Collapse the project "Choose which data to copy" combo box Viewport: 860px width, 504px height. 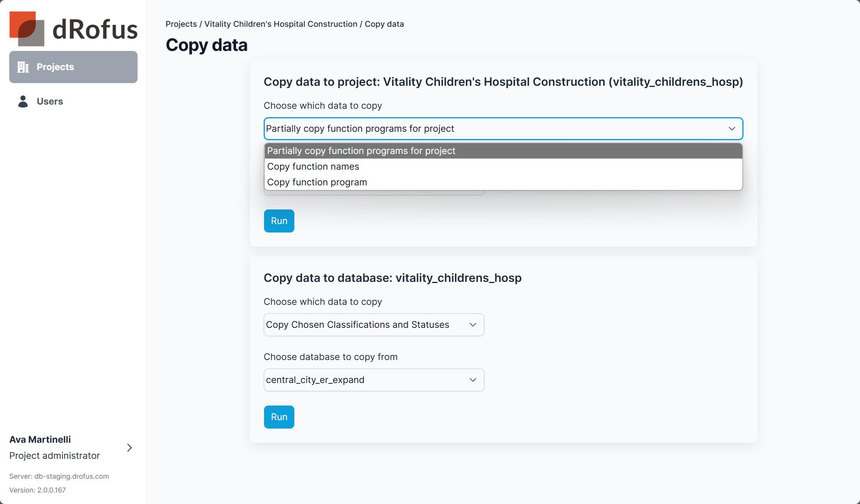pos(503,129)
